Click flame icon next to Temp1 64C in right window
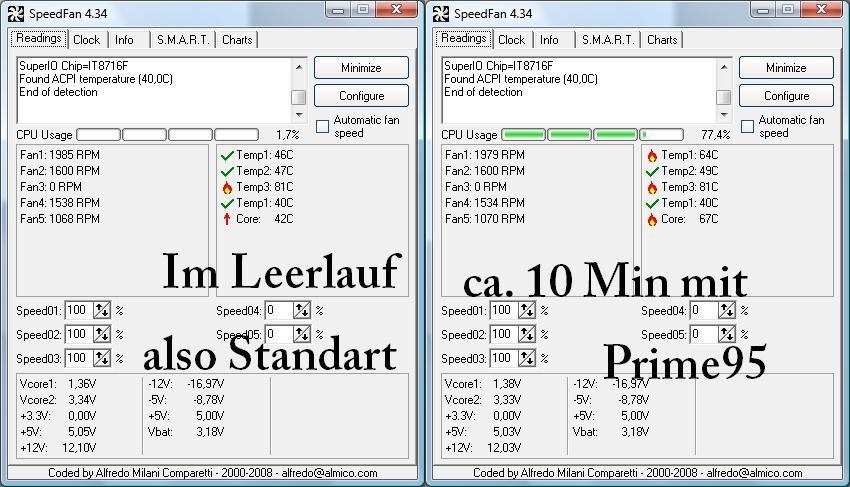 pyautogui.click(x=652, y=156)
